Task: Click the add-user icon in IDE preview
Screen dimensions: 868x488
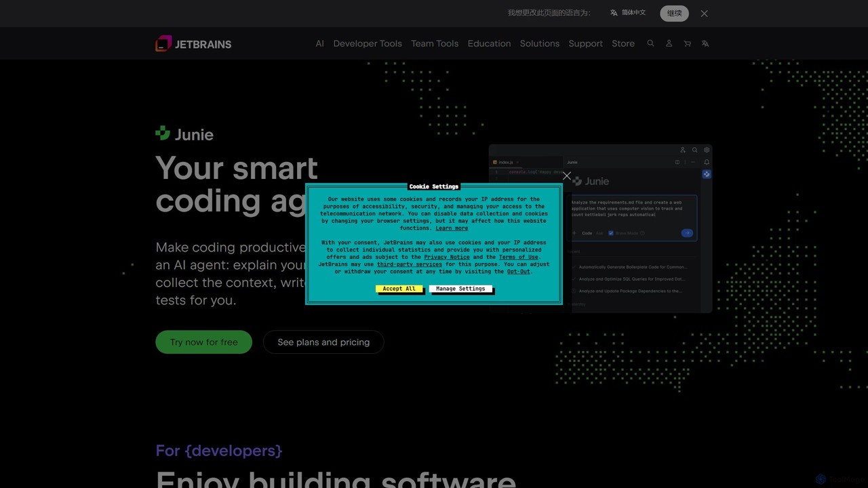Action: [x=683, y=150]
